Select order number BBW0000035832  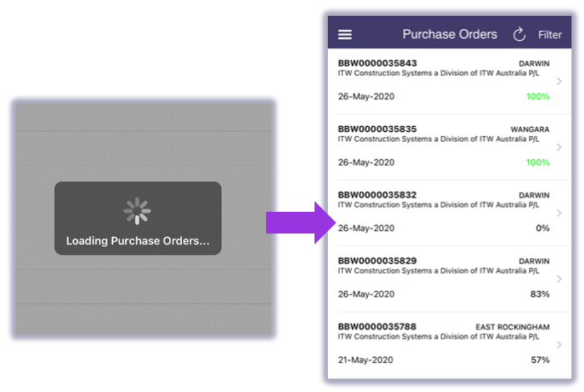[x=377, y=195]
